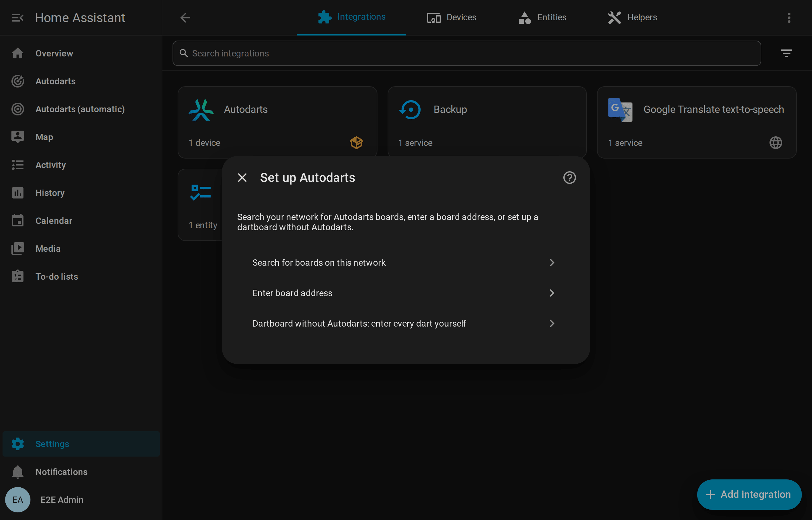Click the Calendar icon in the sidebar
812x520 pixels.
pyautogui.click(x=17, y=220)
